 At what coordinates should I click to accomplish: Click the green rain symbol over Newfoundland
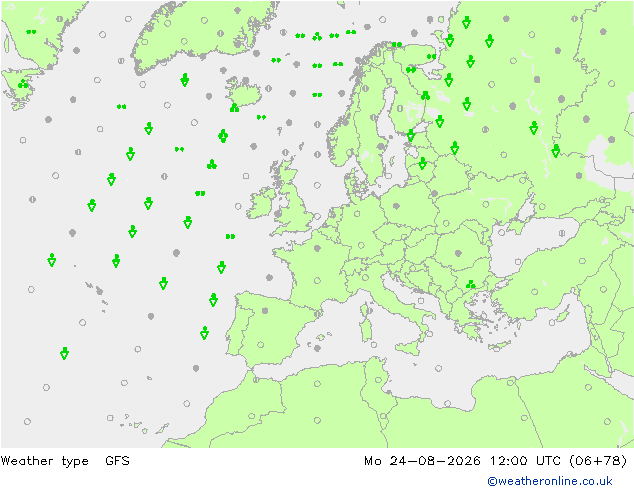[x=23, y=84]
